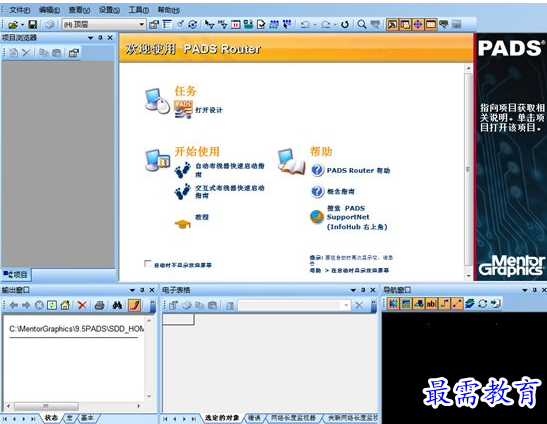Click the 打开设计 link
Viewport: 547px width, 424px height.
(209, 110)
